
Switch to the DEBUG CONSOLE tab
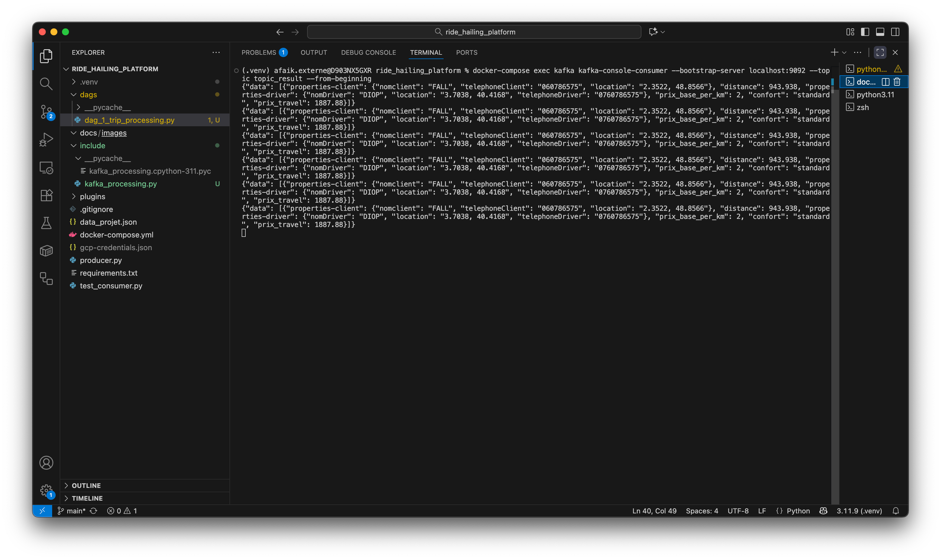click(369, 52)
